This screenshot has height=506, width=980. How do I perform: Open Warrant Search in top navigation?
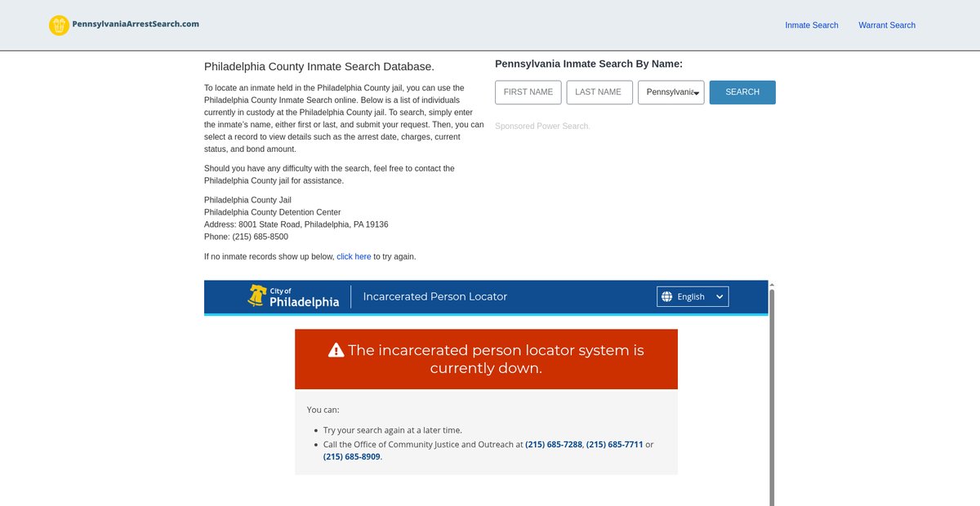pyautogui.click(x=887, y=25)
